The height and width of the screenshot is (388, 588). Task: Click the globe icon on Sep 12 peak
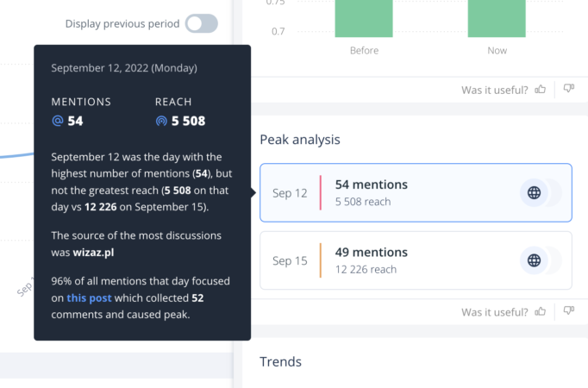coord(535,193)
